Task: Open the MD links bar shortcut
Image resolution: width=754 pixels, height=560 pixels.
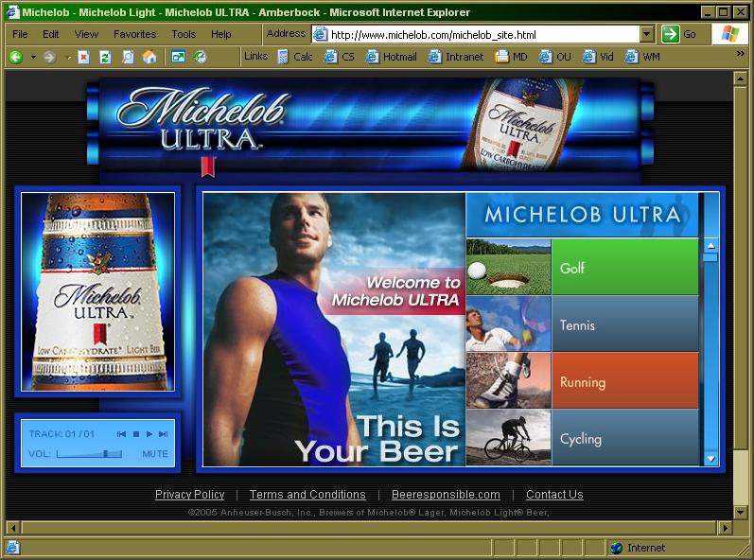Action: click(511, 57)
